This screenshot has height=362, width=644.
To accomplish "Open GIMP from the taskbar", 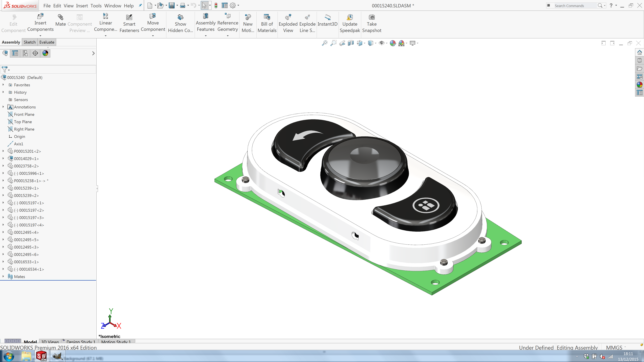I will point(58,356).
